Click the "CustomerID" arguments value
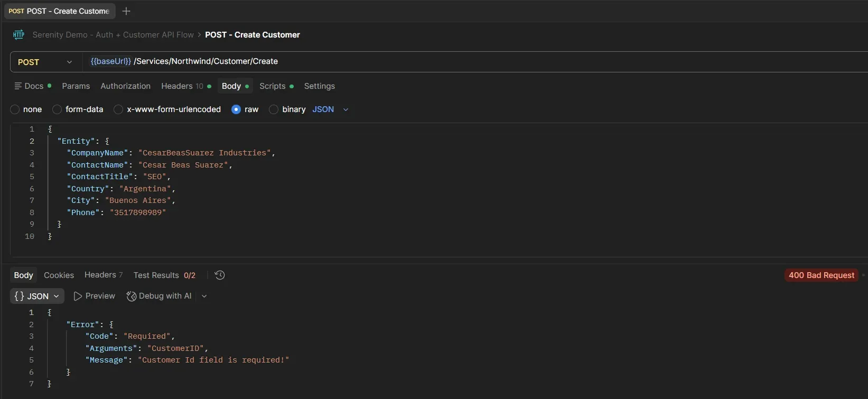This screenshot has width=868, height=399. pos(175,348)
